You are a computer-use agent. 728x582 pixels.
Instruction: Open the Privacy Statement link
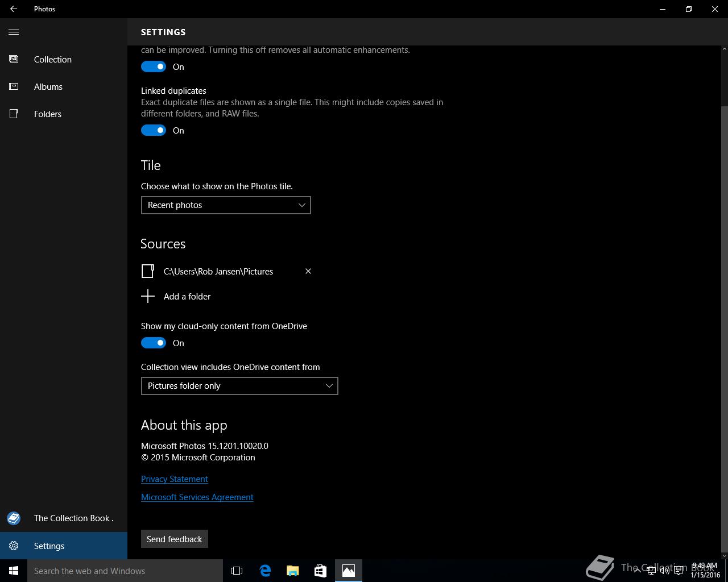tap(175, 479)
